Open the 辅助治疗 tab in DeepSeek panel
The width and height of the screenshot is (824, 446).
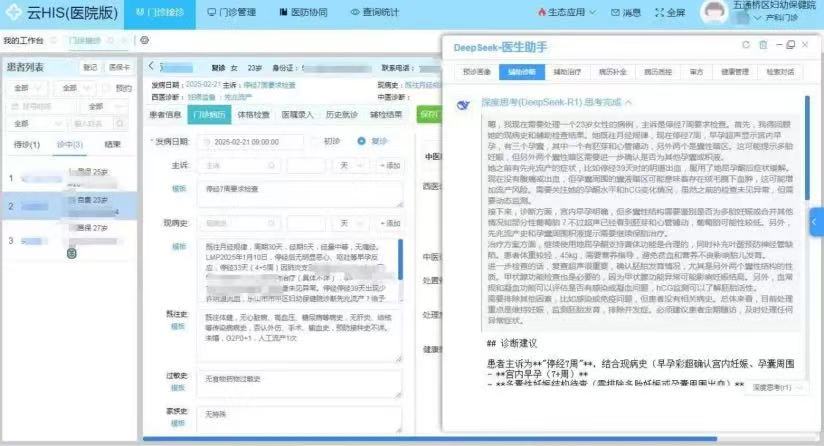[567, 71]
